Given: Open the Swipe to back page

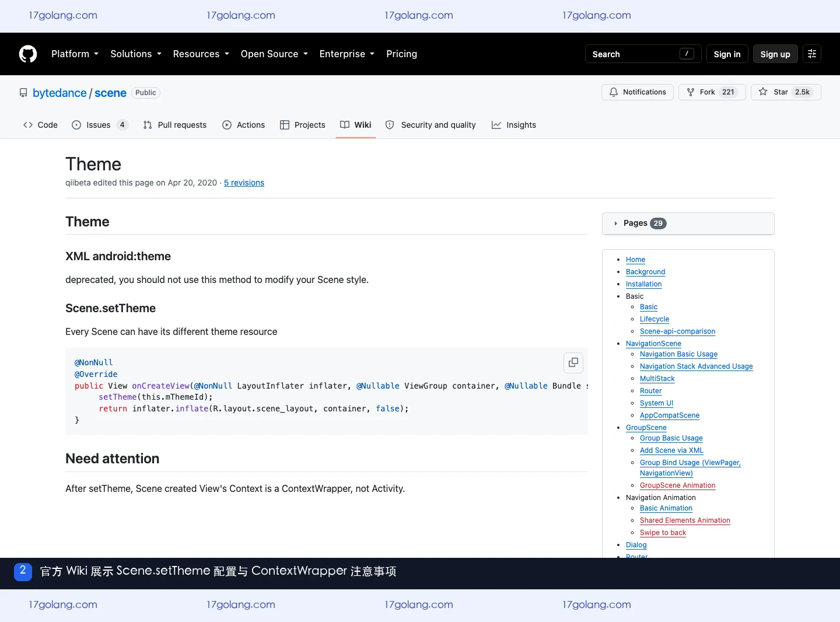Looking at the screenshot, I should point(663,533).
